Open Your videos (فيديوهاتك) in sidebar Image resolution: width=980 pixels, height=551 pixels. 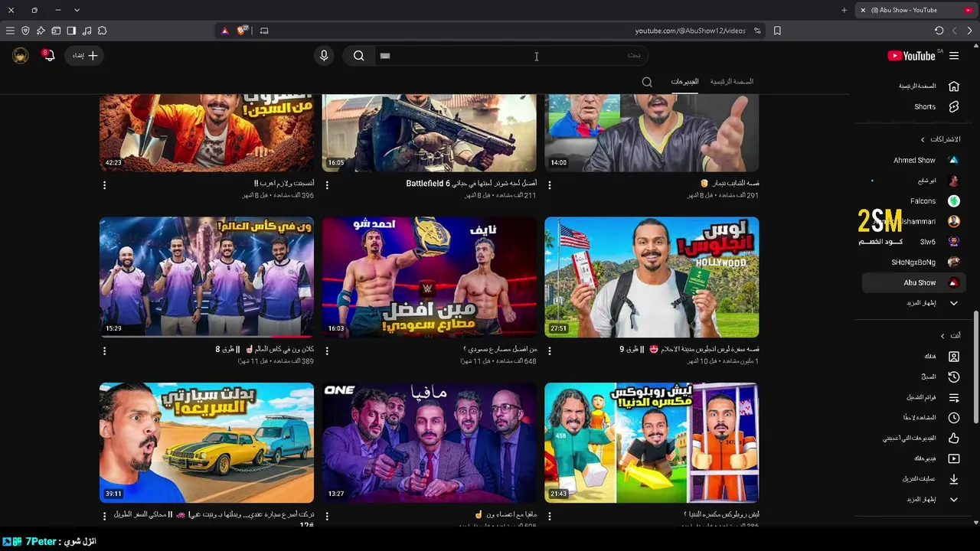point(929,458)
